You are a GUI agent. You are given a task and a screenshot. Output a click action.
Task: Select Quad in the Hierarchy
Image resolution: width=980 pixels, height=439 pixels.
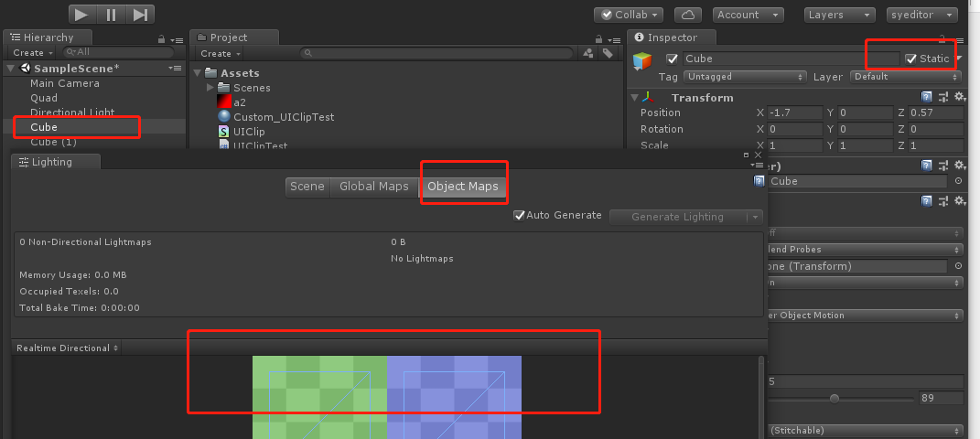(x=44, y=98)
